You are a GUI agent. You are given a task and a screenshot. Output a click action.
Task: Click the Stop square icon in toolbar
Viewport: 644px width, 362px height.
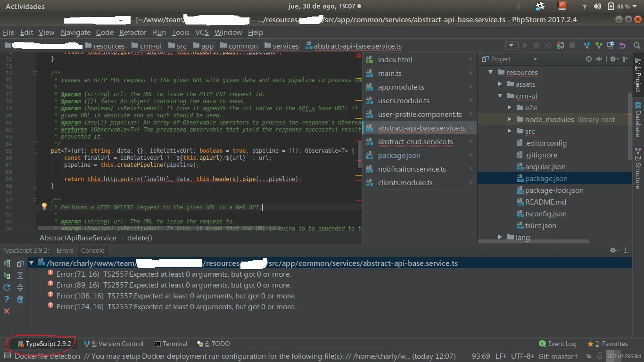pyautogui.click(x=572, y=46)
